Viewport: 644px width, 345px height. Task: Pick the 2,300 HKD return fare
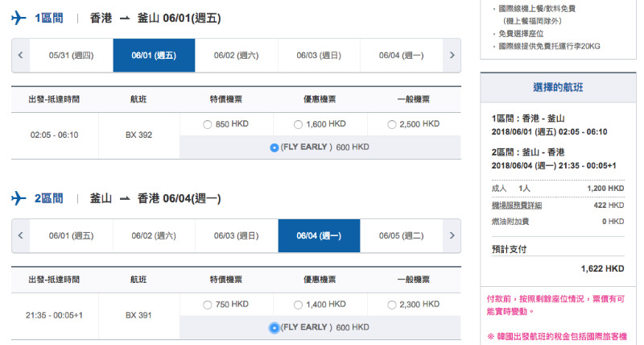click(x=392, y=305)
